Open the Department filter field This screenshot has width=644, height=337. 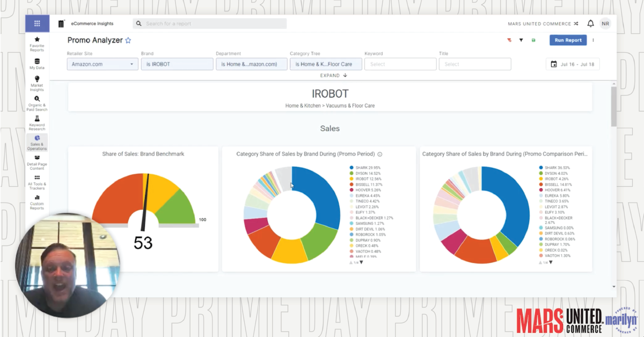click(252, 64)
